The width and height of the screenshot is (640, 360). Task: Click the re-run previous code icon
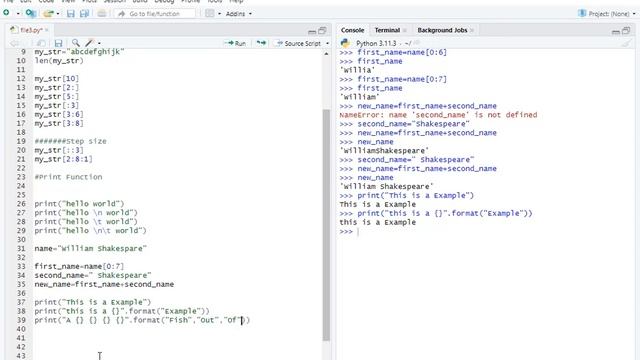261,43
